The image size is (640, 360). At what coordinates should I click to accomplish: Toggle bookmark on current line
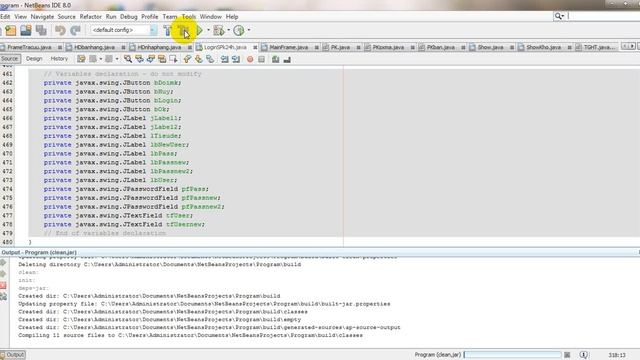(x=210, y=59)
